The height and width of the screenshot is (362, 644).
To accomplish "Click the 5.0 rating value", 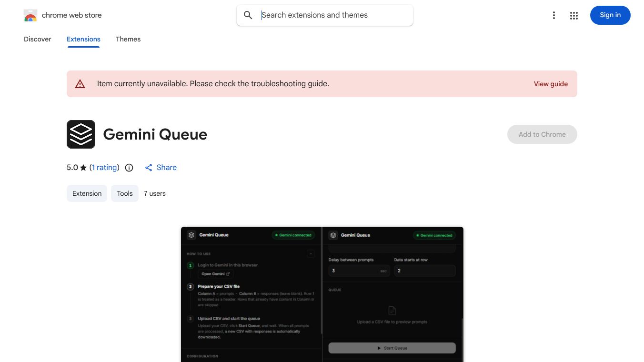I will (x=72, y=168).
